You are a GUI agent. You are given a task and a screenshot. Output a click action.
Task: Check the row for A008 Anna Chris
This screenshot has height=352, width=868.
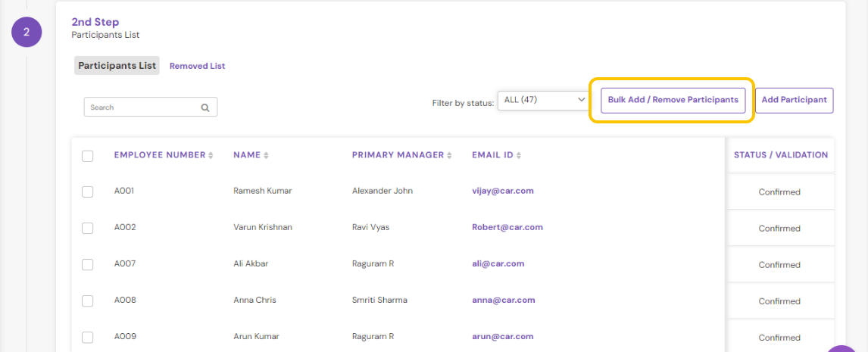(87, 301)
